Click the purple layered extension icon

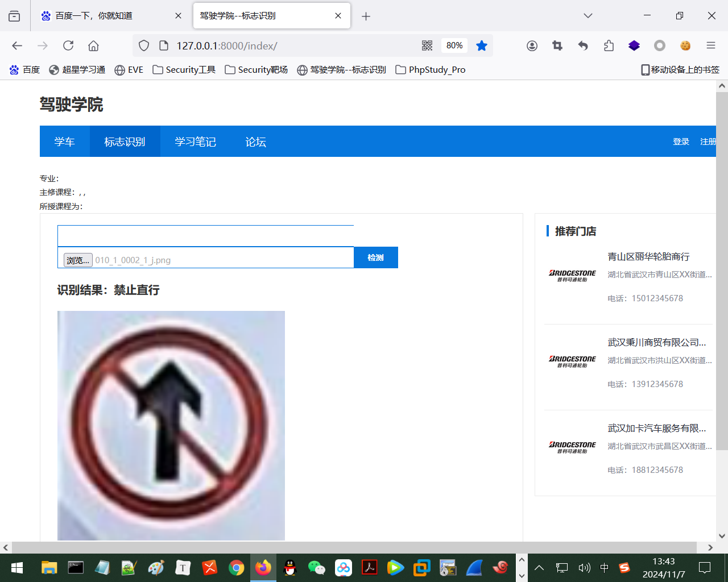[634, 45]
